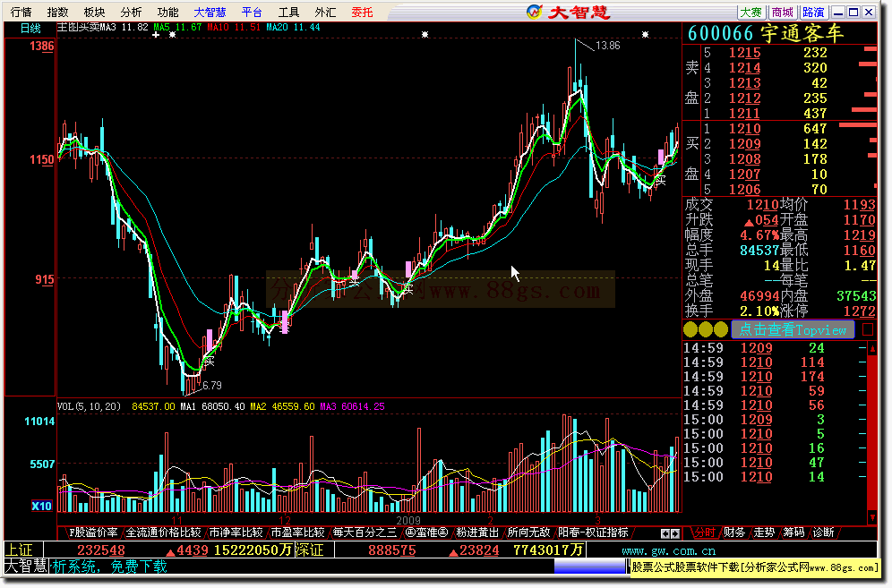Select the 每天百分之三 indicator tab
This screenshot has height=588, width=892.
click(x=365, y=533)
